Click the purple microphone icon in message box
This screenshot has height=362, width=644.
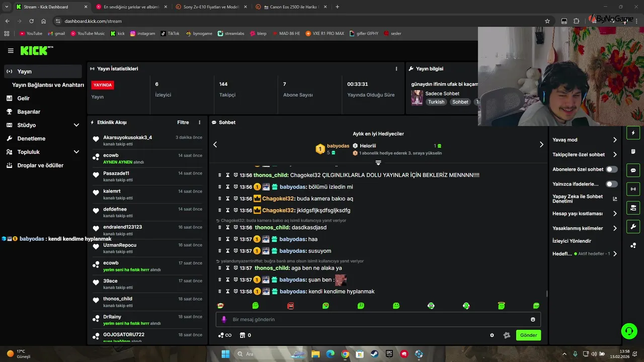coord(224,319)
